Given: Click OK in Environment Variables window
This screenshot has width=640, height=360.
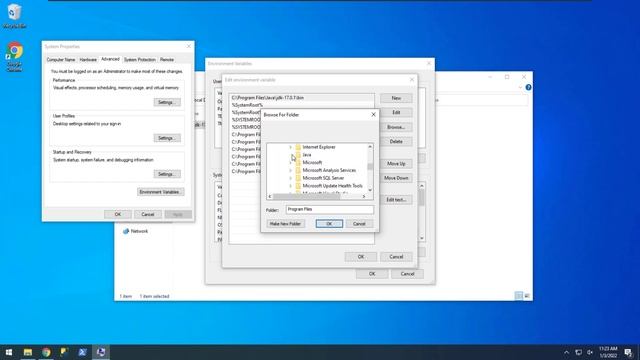Looking at the screenshot, I should [x=372, y=274].
